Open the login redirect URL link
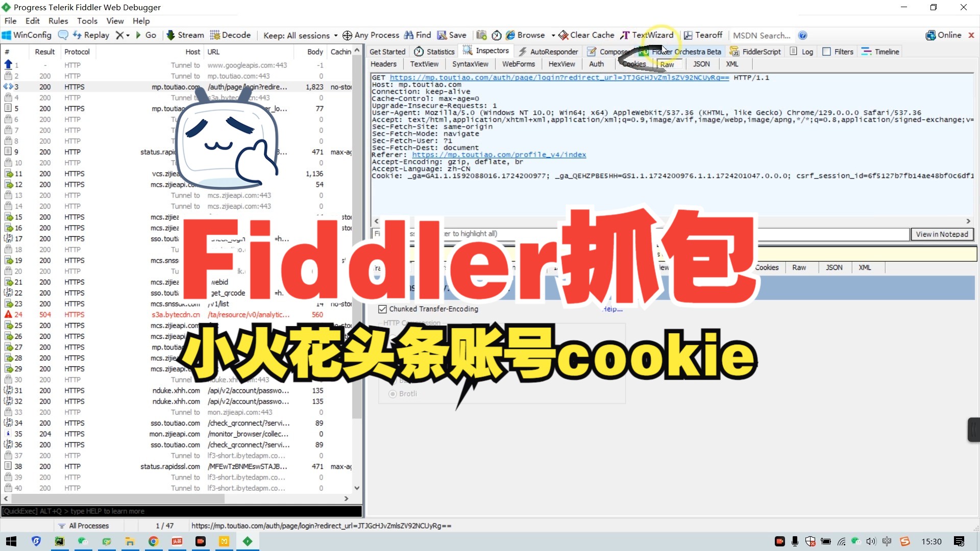Image resolution: width=980 pixels, height=551 pixels. pyautogui.click(x=558, y=77)
